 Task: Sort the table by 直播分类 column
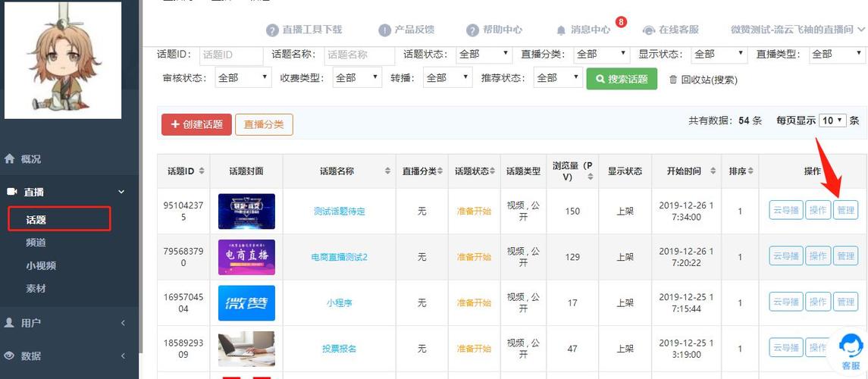click(x=440, y=171)
